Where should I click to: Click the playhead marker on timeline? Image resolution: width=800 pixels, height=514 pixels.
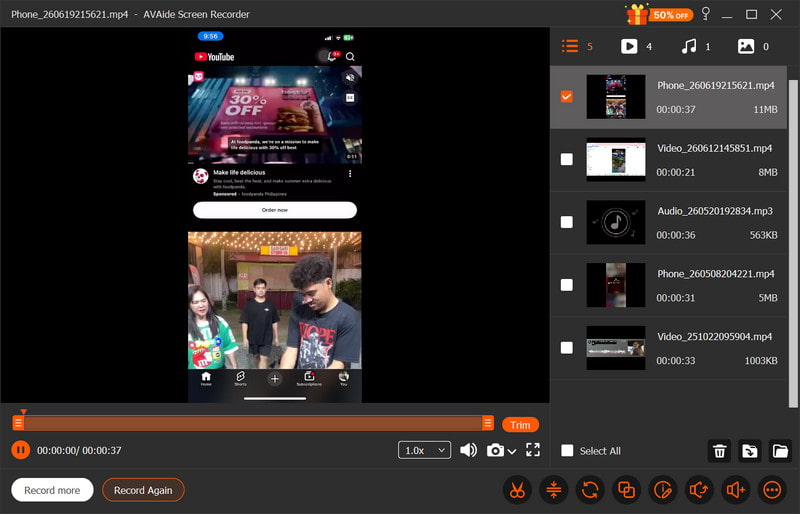click(23, 411)
